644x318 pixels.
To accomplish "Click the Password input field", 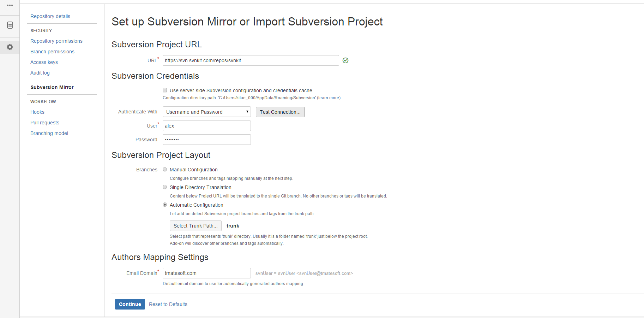I will point(206,140).
